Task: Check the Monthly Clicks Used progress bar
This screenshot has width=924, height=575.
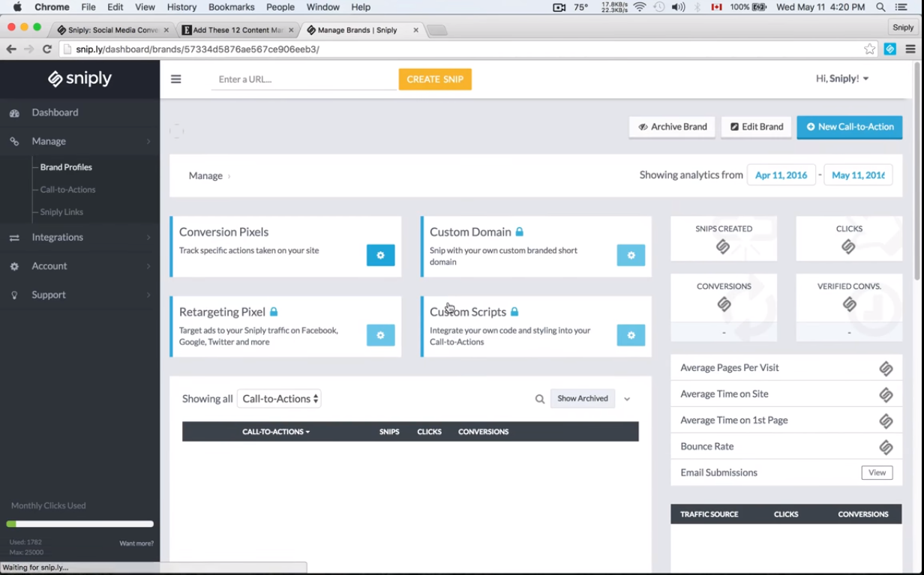Action: 79,523
